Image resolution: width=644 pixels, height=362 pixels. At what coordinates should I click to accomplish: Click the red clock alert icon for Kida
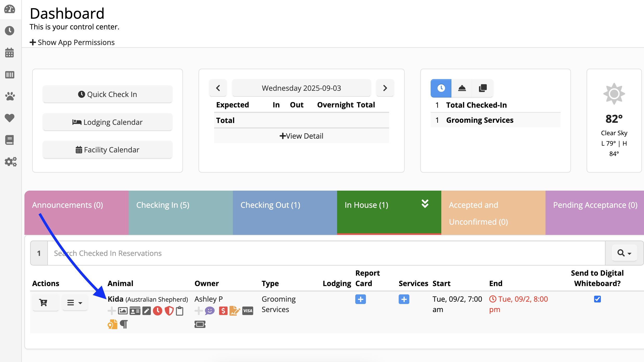pyautogui.click(x=157, y=311)
